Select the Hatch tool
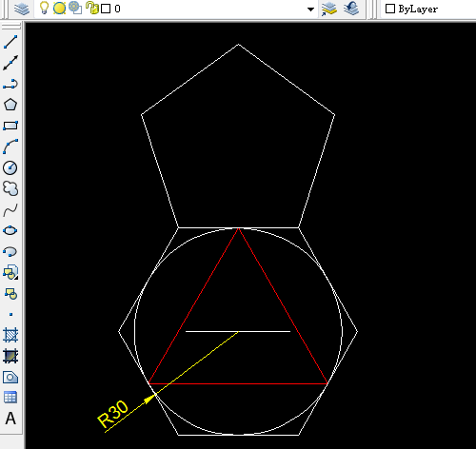This screenshot has height=449, width=476. coord(10,335)
